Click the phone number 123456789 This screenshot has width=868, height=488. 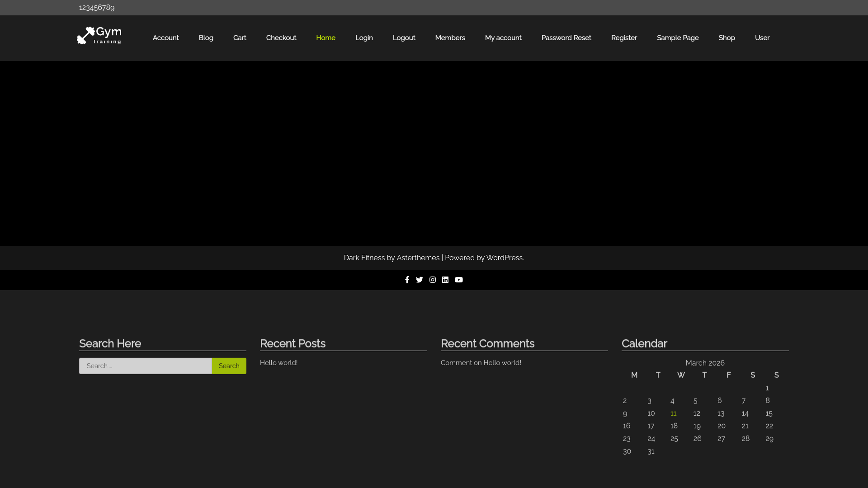[x=97, y=8]
